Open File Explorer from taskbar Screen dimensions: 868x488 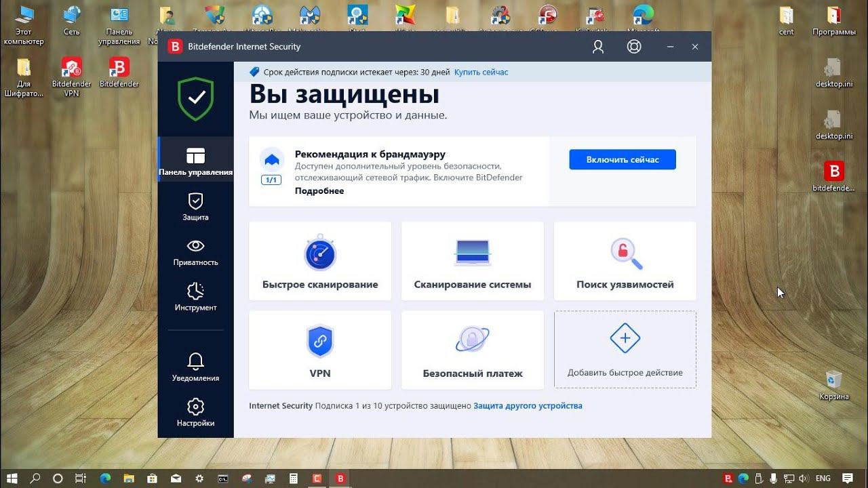129,479
